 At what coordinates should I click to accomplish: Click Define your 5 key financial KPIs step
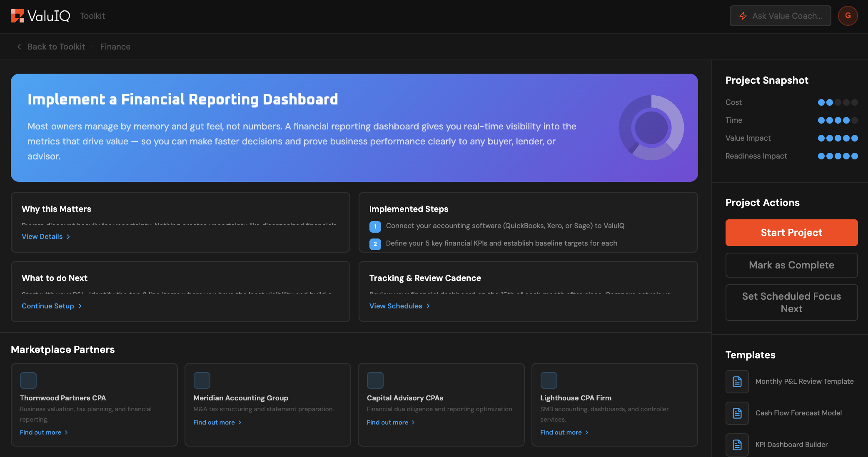(x=501, y=243)
